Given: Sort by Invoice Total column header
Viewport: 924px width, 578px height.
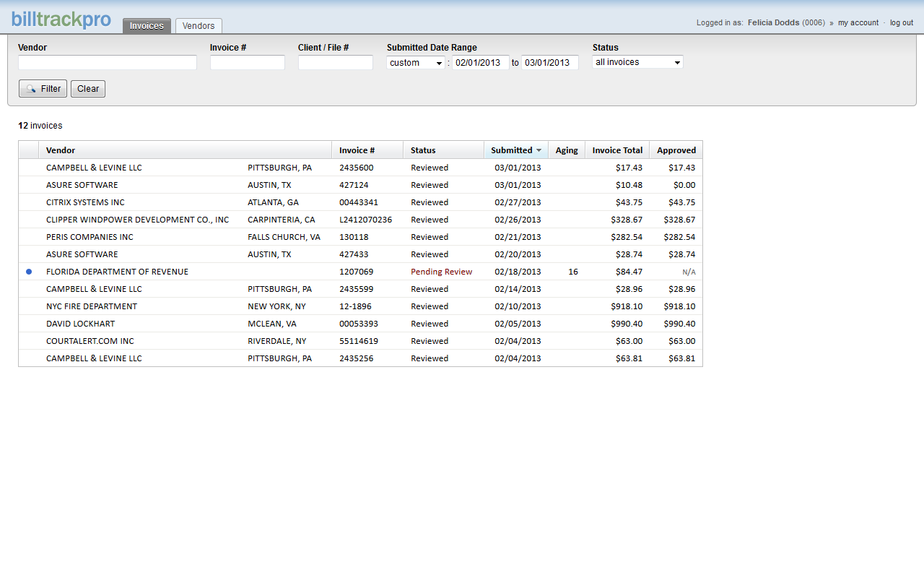Looking at the screenshot, I should 617,150.
